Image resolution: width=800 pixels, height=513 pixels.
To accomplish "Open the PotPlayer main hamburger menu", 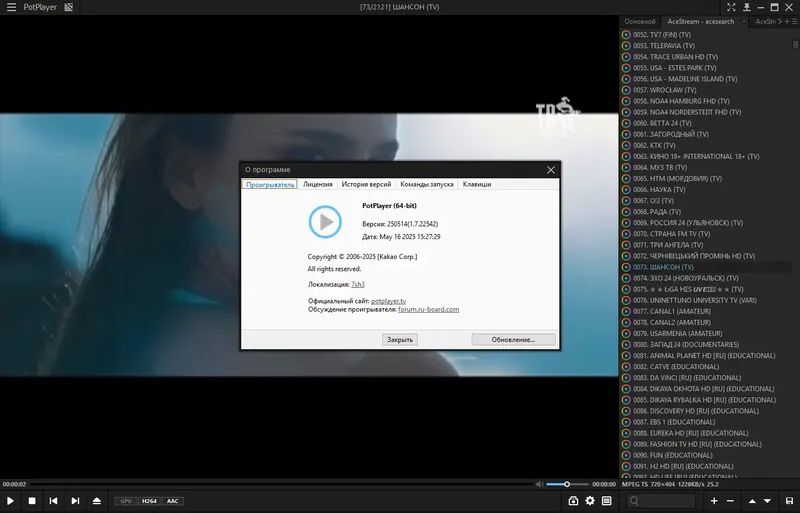I will point(11,7).
